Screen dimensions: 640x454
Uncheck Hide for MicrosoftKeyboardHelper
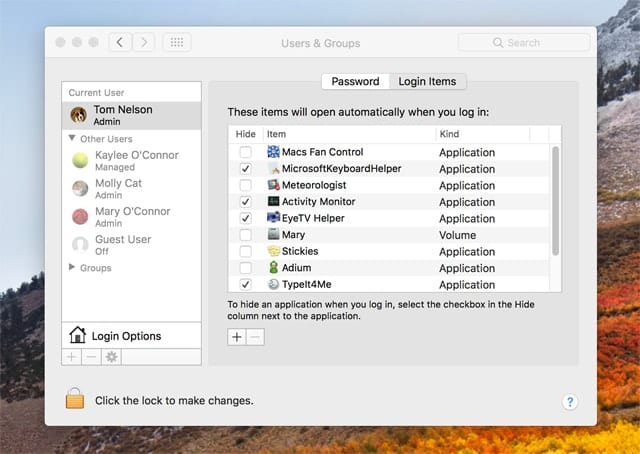tap(245, 169)
